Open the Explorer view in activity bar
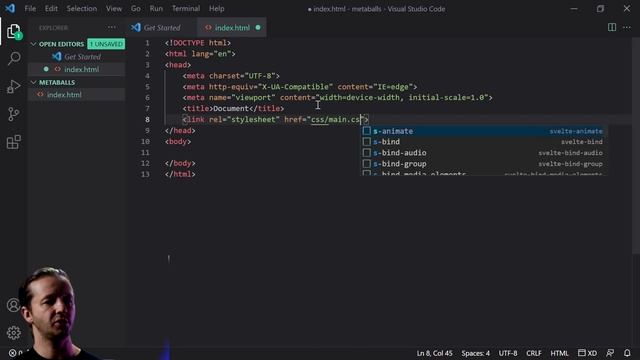The image size is (640, 360). coord(13,31)
